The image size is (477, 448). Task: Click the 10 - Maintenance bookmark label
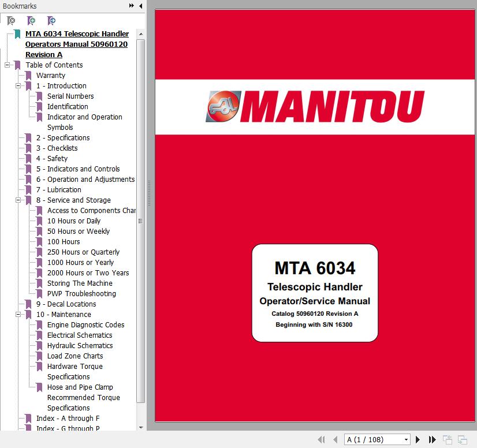click(64, 315)
